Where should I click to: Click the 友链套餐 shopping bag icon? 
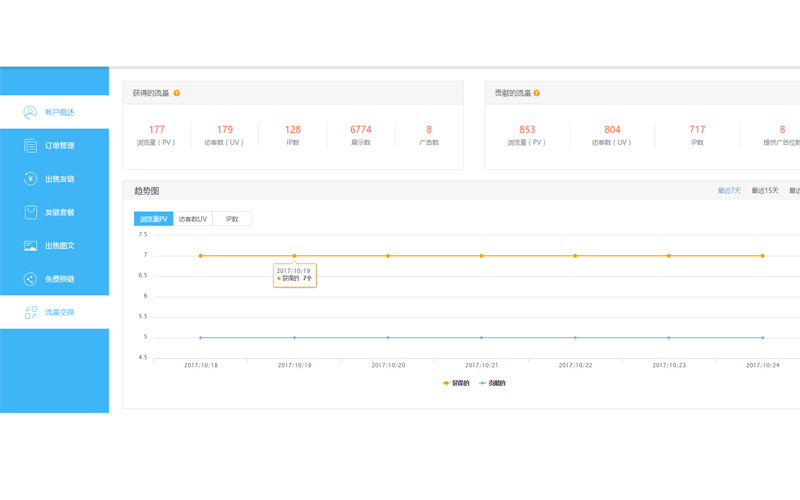tap(30, 212)
